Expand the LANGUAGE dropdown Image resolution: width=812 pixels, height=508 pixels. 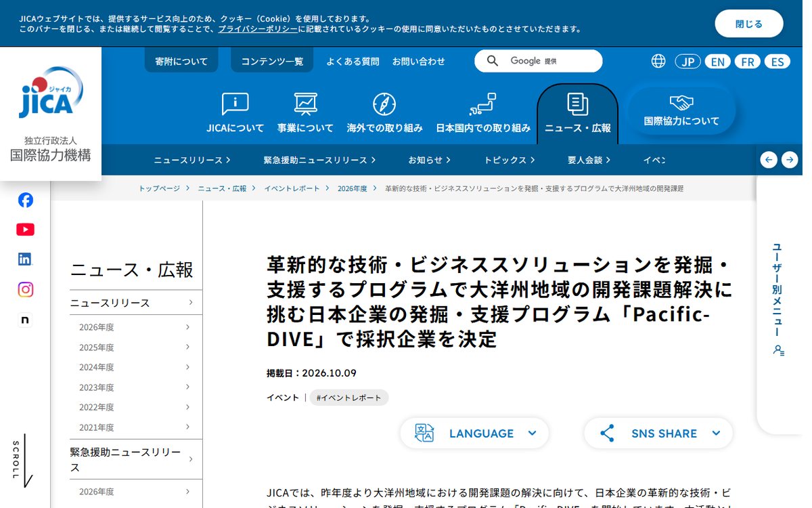tap(474, 433)
